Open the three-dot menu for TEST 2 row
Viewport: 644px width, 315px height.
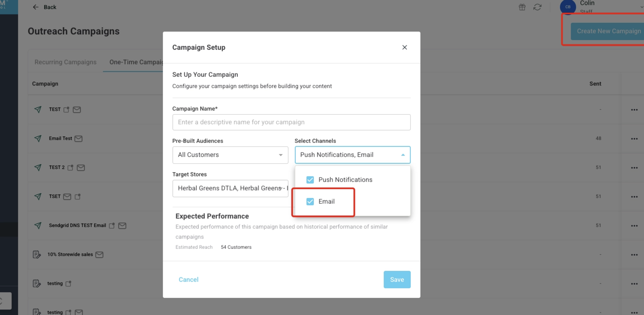coord(634,168)
